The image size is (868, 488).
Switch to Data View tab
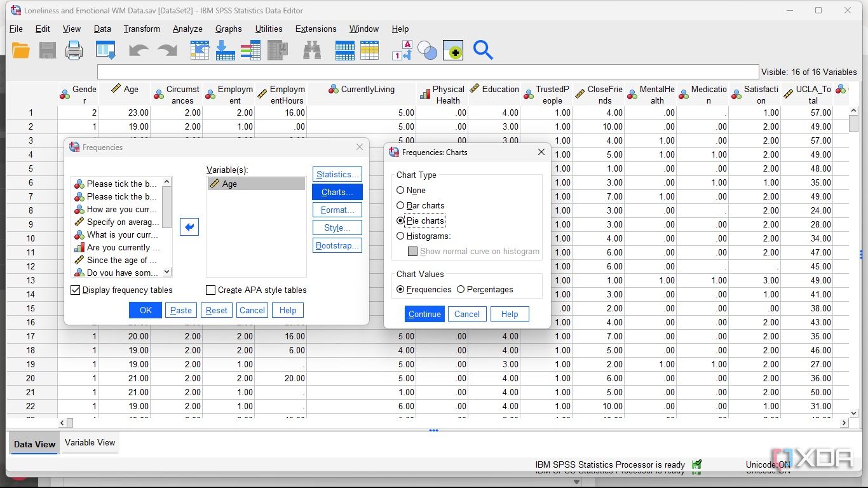[x=35, y=444]
